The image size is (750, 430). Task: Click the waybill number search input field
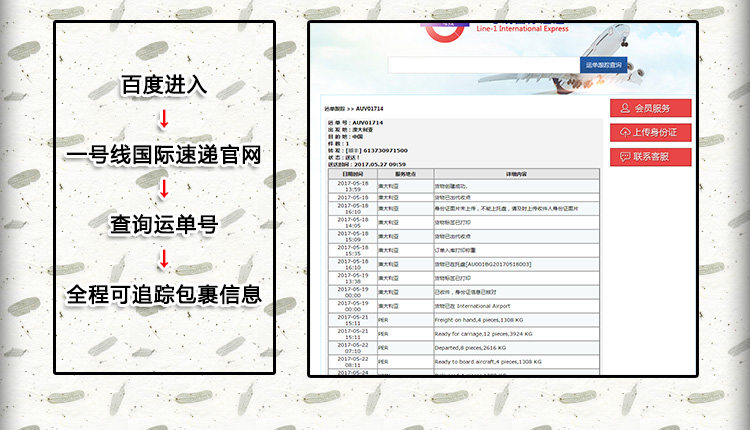tap(484, 65)
